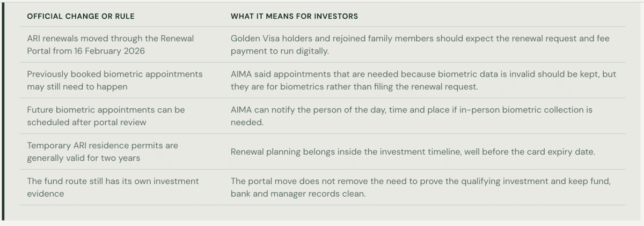Click the words 'generally valid for two years'
The height and width of the screenshot is (226, 644).
pyautogui.click(x=85, y=157)
